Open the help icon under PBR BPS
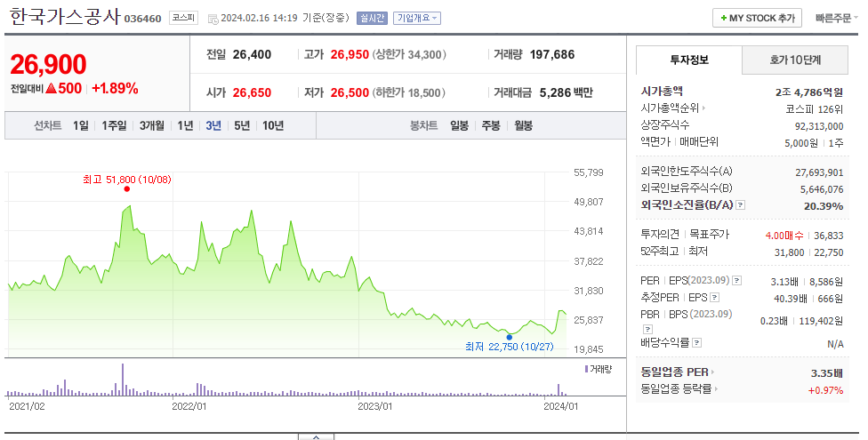 (x=647, y=329)
